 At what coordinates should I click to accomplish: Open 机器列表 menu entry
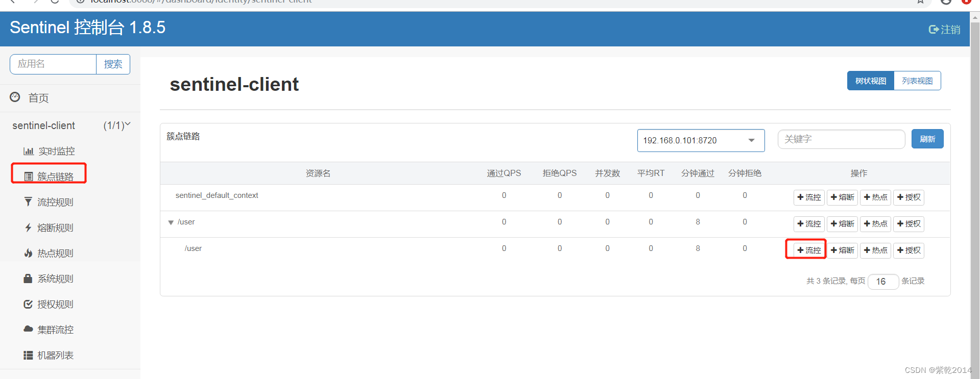pos(55,355)
